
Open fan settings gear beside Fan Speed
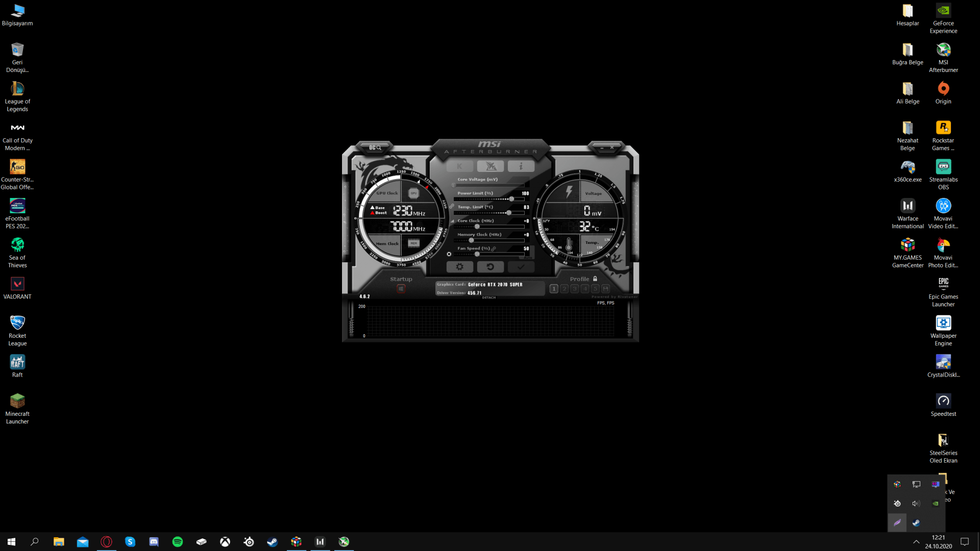coord(449,254)
